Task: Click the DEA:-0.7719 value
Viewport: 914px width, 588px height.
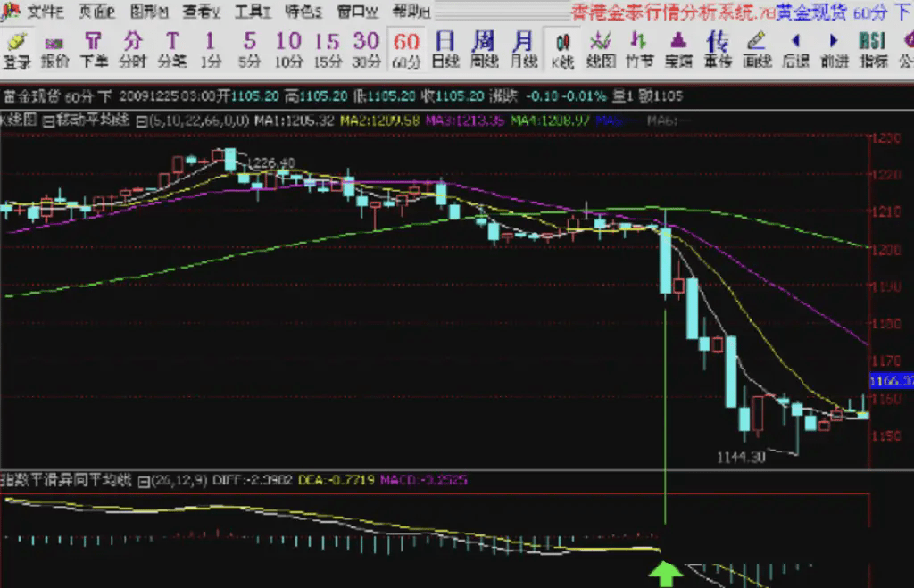Action: point(336,480)
